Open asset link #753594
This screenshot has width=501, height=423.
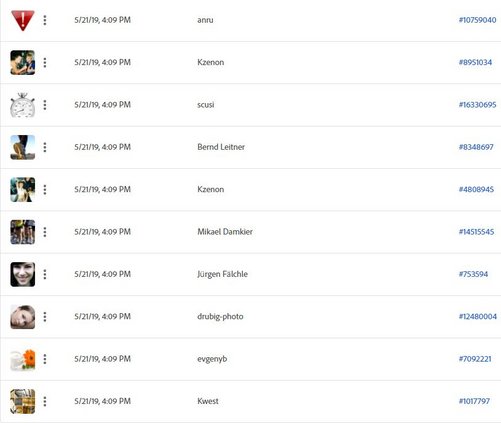click(473, 274)
